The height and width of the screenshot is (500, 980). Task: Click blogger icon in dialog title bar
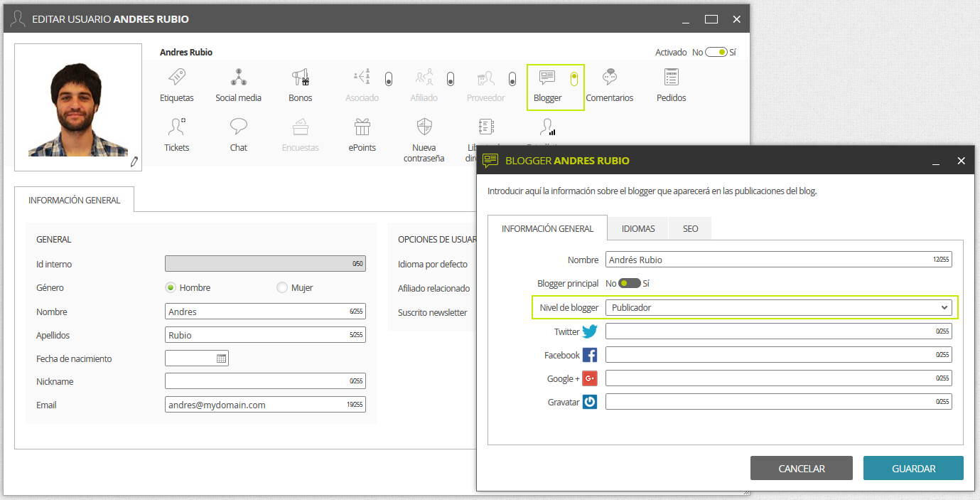tap(490, 161)
